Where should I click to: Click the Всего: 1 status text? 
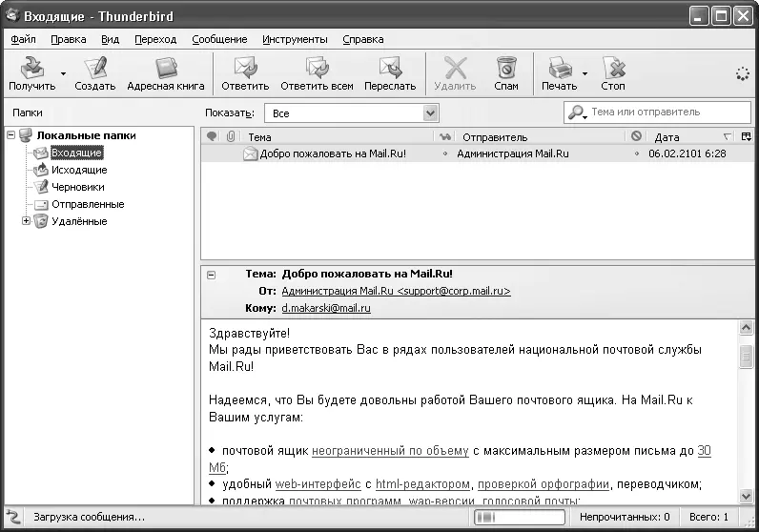click(708, 517)
